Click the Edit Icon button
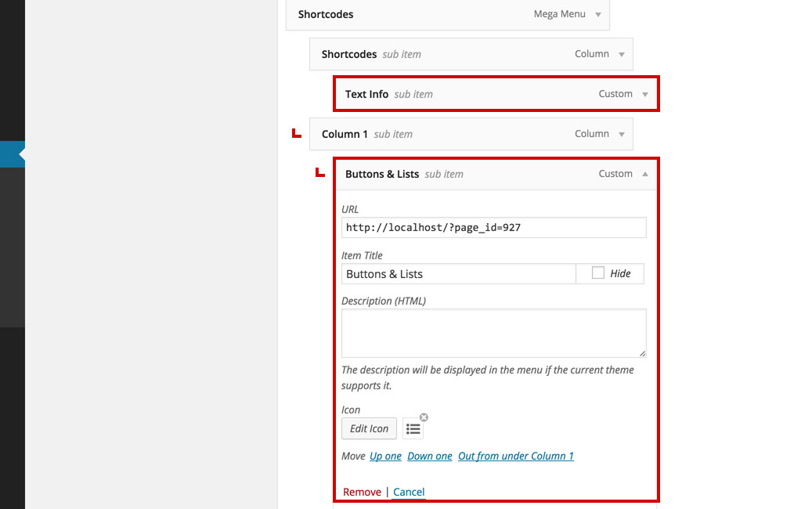This screenshot has width=812, height=509. tap(370, 429)
